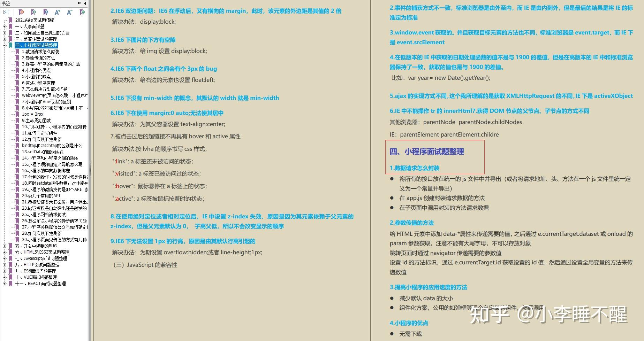This screenshot has height=341, width=644.
Task: Select bookmark 一、人事面试题
Action: pyautogui.click(x=30, y=26)
